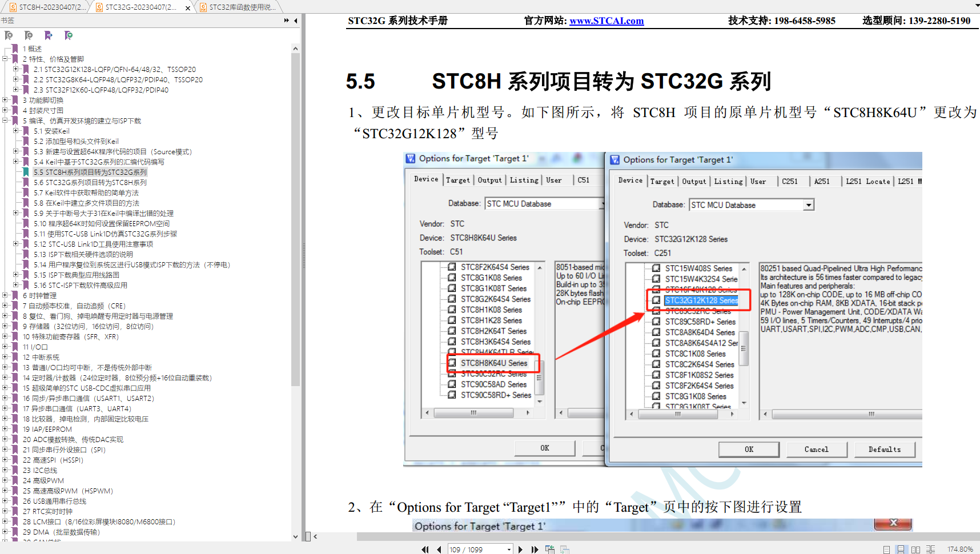The height and width of the screenshot is (554, 980).
Task: Open the bookmark options dropdown icon
Action: tap(69, 35)
